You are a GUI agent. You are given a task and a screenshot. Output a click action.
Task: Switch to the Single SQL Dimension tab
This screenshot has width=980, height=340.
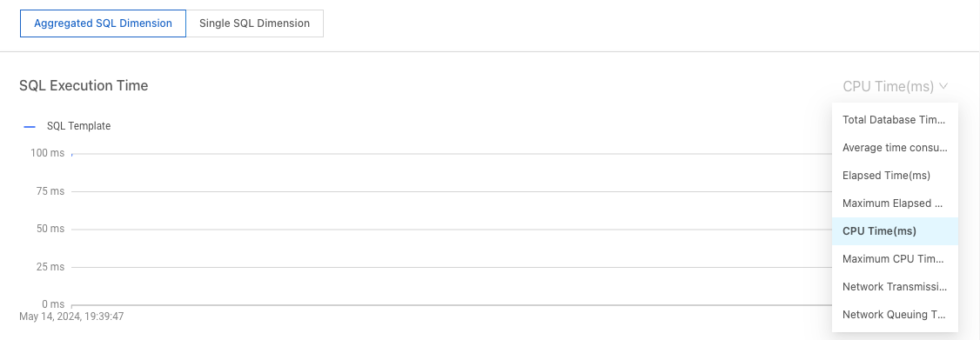(254, 23)
